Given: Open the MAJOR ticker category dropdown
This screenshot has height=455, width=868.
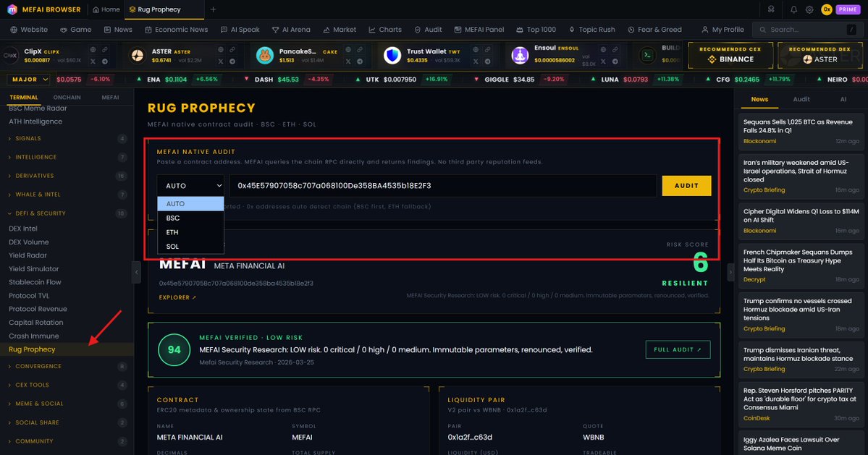Looking at the screenshot, I should tap(28, 80).
